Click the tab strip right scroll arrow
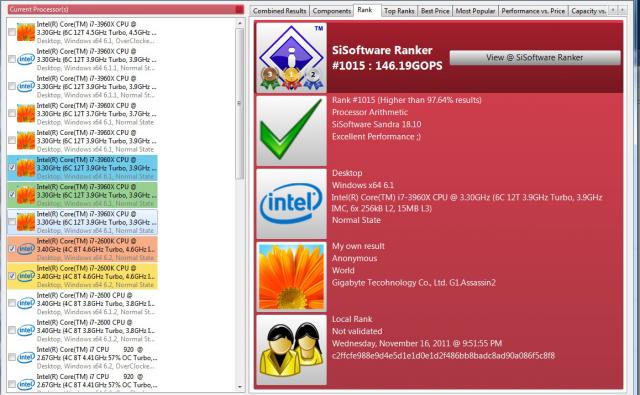640x395 pixels. pyautogui.click(x=622, y=9)
